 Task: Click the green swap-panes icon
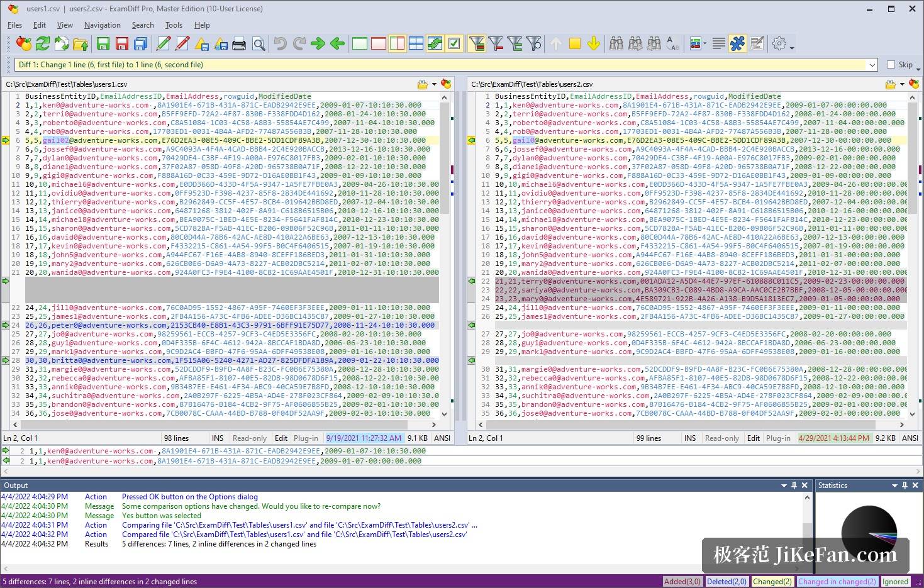(435, 43)
